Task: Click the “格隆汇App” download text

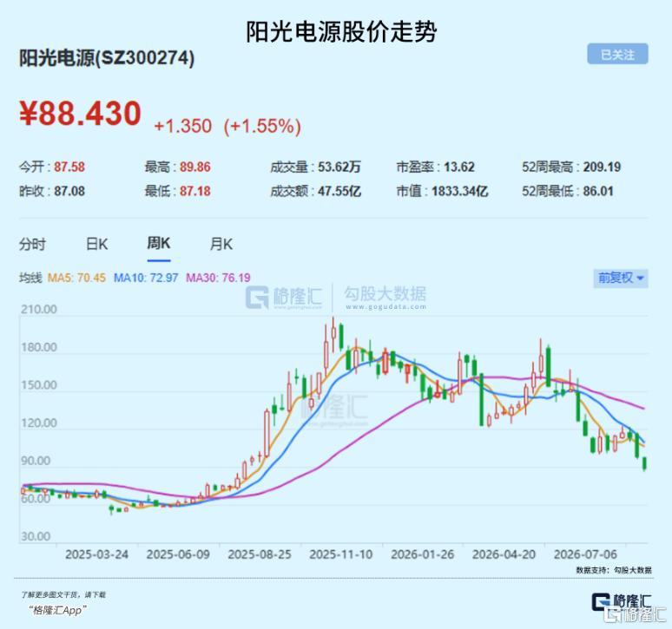Action: [58, 610]
